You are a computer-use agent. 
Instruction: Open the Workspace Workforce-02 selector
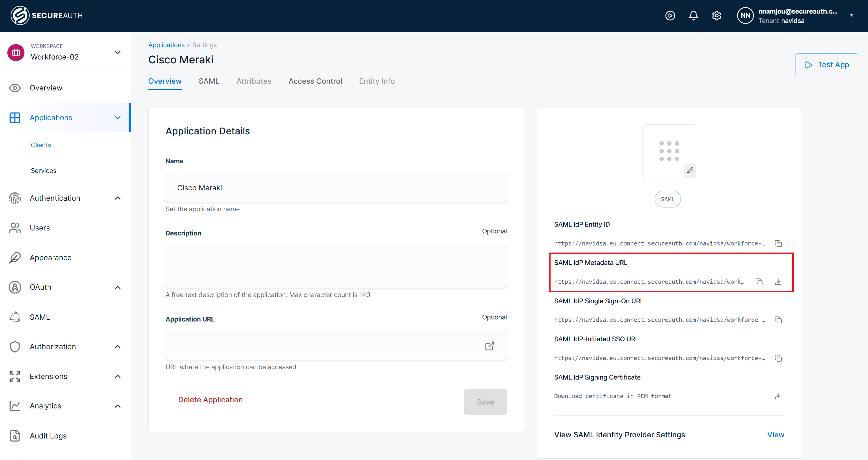[x=65, y=52]
